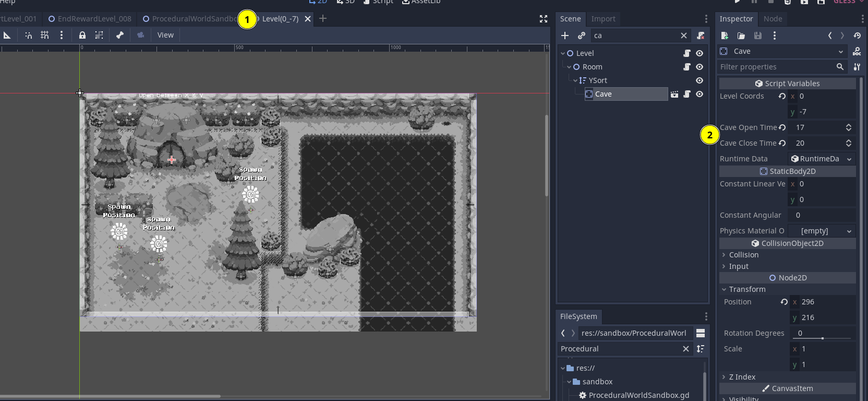
Task: Open skeleton bone options
Action: click(120, 35)
